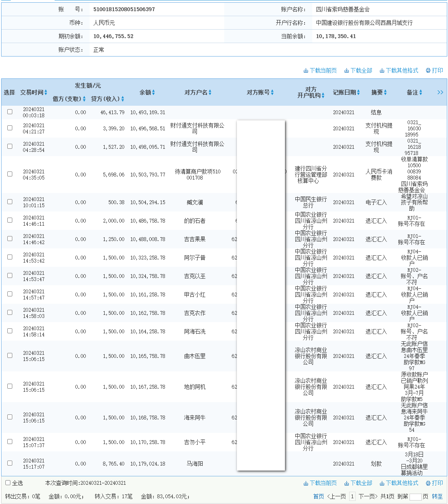Click bottom 下载当前页 link
This screenshot has width=448, height=504.
(x=323, y=483)
